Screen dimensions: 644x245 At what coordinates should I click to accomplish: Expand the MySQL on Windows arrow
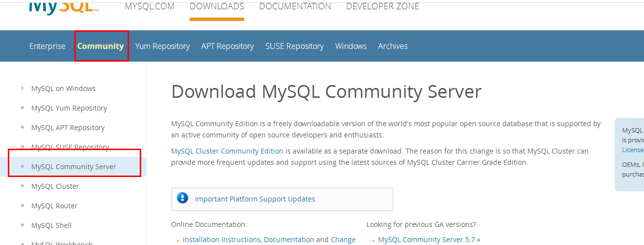point(22,88)
